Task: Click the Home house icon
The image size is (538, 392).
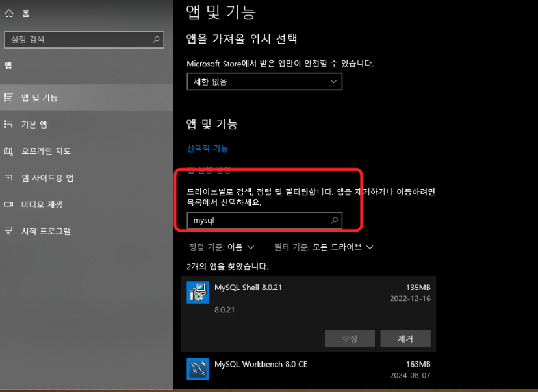Action: 9,13
